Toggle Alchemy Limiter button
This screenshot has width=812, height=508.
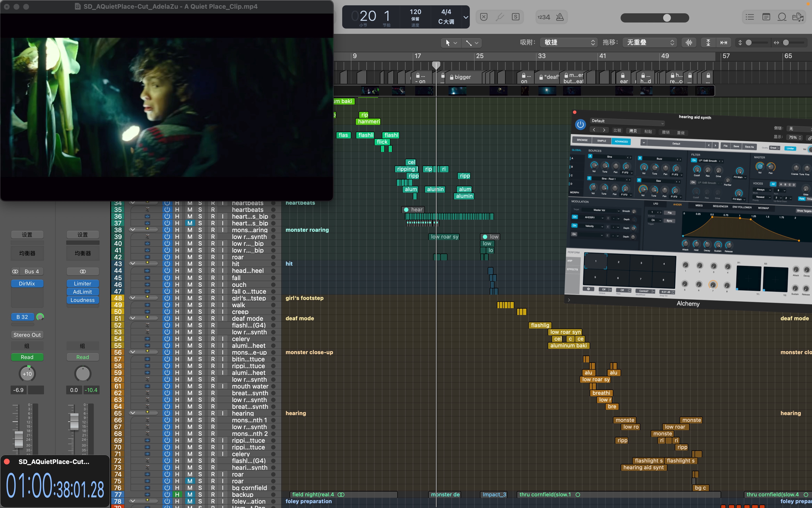point(790,148)
